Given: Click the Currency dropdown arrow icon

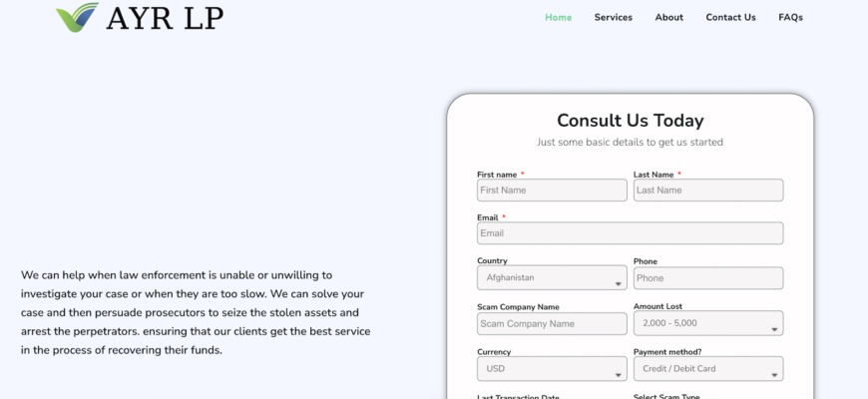Looking at the screenshot, I should pyautogui.click(x=619, y=375).
